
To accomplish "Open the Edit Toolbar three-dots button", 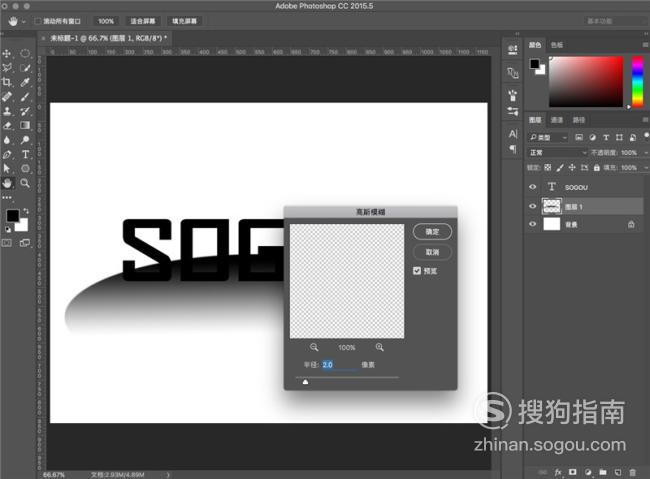I will (x=7, y=197).
